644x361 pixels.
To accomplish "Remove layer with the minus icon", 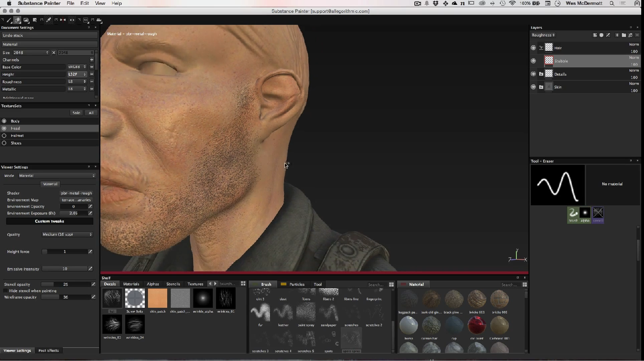I will click(x=637, y=35).
